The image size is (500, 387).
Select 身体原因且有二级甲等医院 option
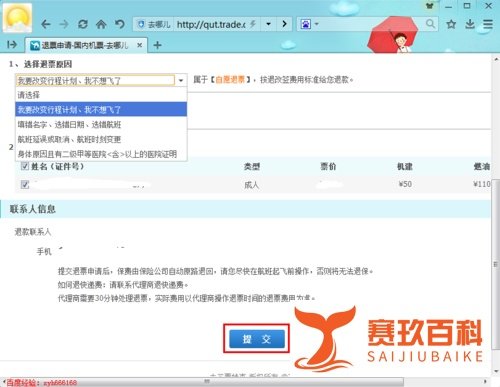101,154
